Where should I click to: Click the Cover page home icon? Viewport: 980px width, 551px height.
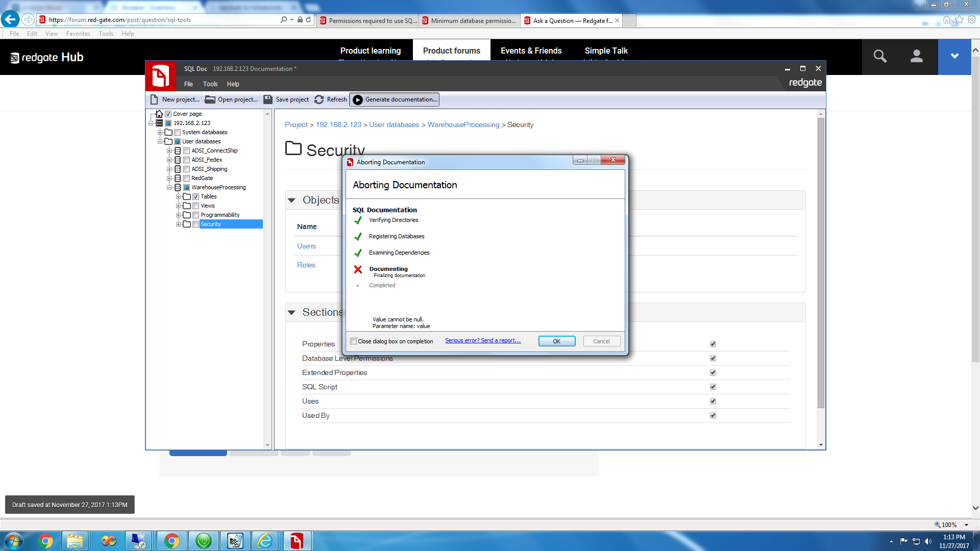coord(159,114)
